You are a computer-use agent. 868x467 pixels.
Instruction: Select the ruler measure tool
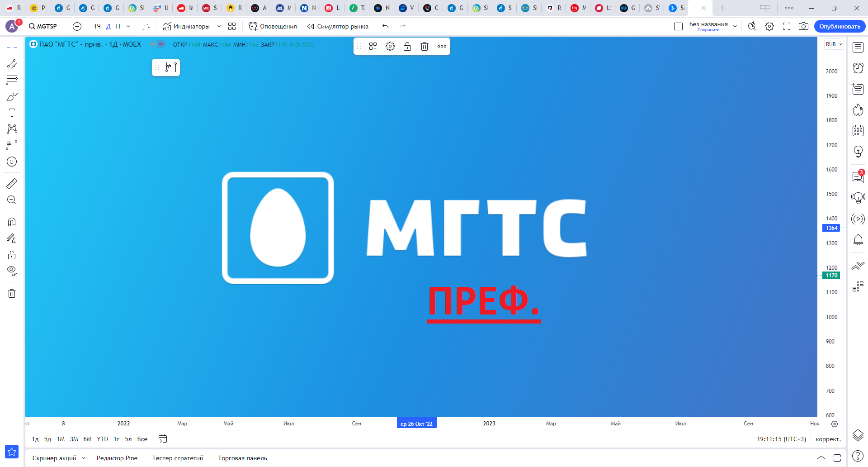pyautogui.click(x=12, y=183)
